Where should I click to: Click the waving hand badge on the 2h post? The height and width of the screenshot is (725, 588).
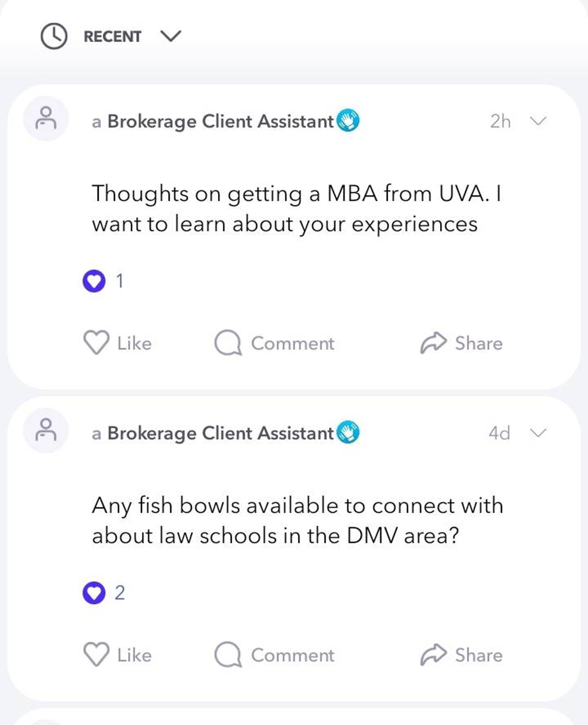click(348, 120)
